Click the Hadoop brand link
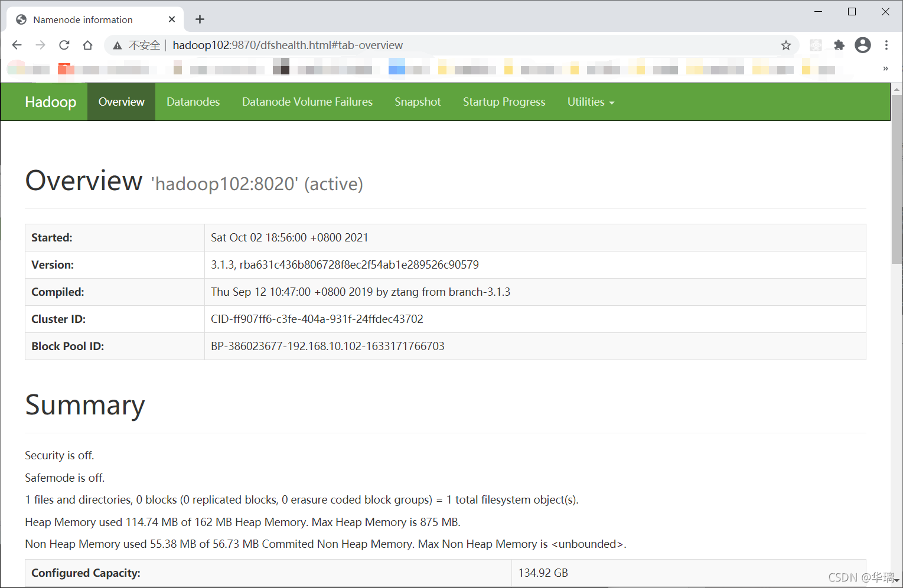 pyautogui.click(x=51, y=102)
